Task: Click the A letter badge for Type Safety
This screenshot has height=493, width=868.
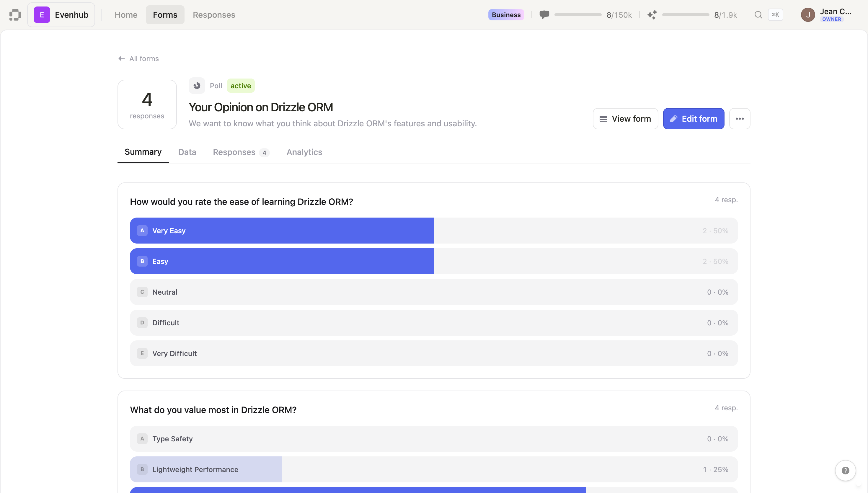Action: click(142, 439)
